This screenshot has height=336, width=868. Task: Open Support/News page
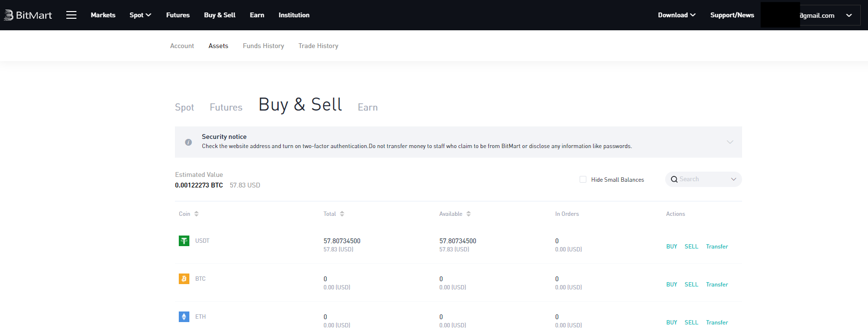pyautogui.click(x=732, y=15)
